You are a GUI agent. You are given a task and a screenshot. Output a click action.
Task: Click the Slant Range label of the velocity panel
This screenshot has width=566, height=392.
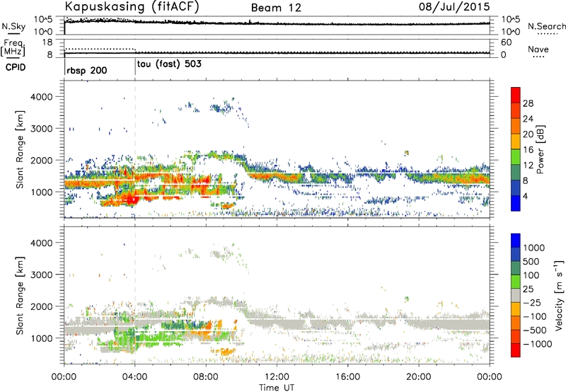pos(20,295)
